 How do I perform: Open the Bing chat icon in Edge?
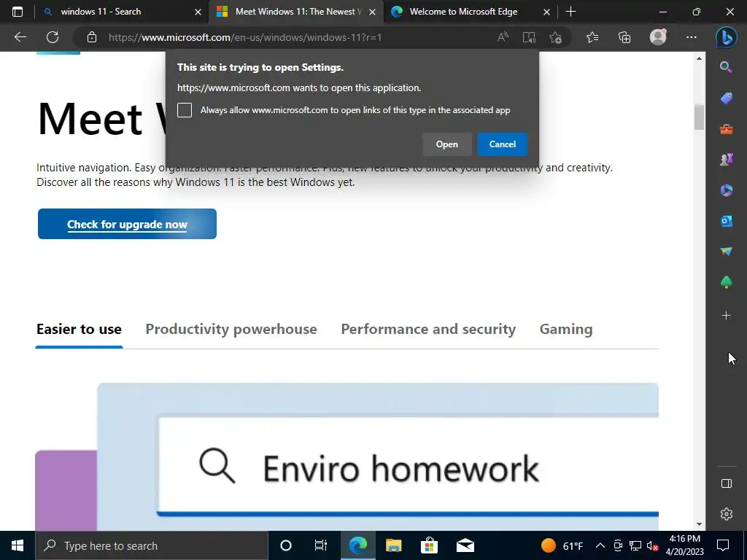pos(726,37)
